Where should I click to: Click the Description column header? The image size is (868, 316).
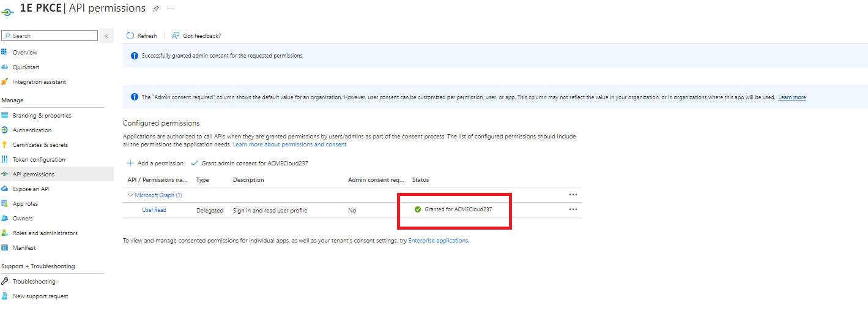(x=248, y=180)
